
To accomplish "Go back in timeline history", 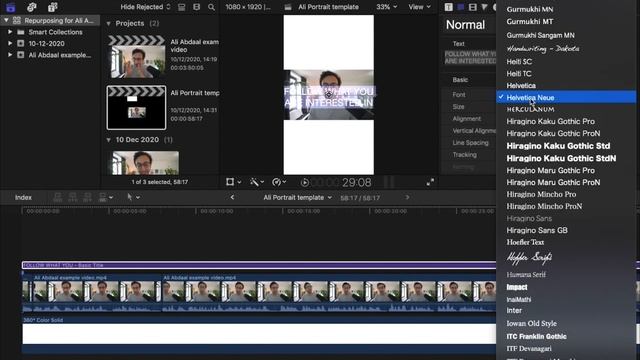I will click(232, 197).
